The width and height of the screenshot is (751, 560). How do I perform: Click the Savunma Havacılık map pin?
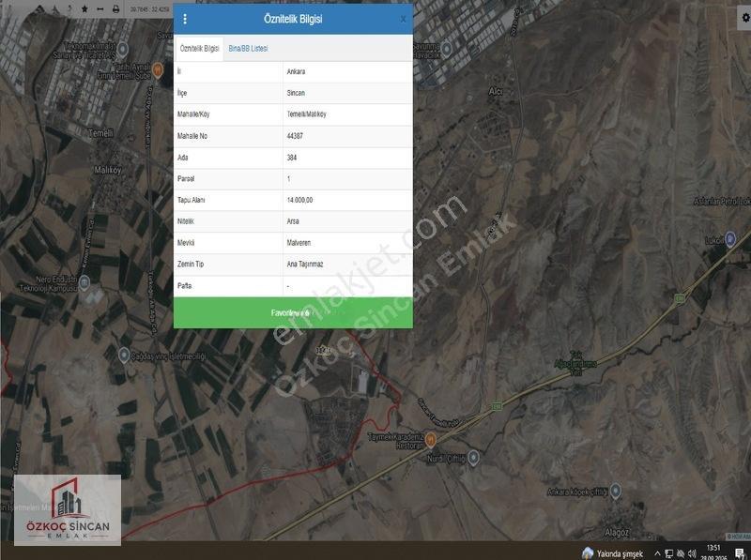tap(447, 49)
